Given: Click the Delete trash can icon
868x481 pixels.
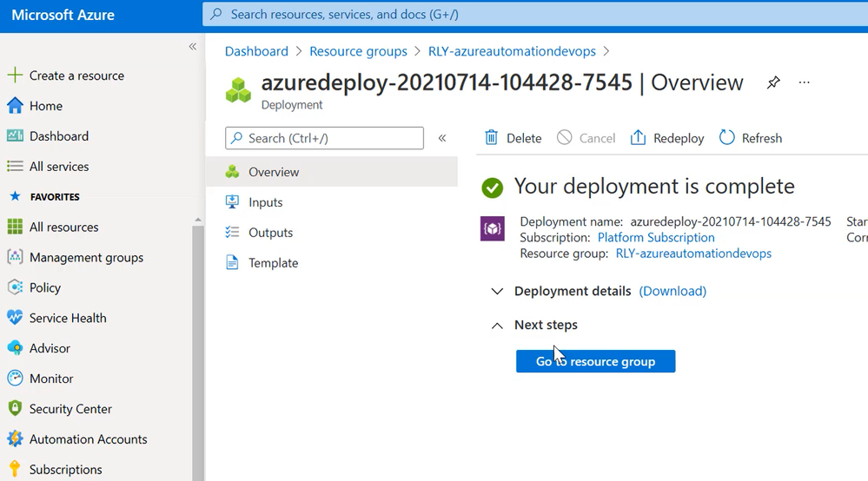Looking at the screenshot, I should point(492,138).
